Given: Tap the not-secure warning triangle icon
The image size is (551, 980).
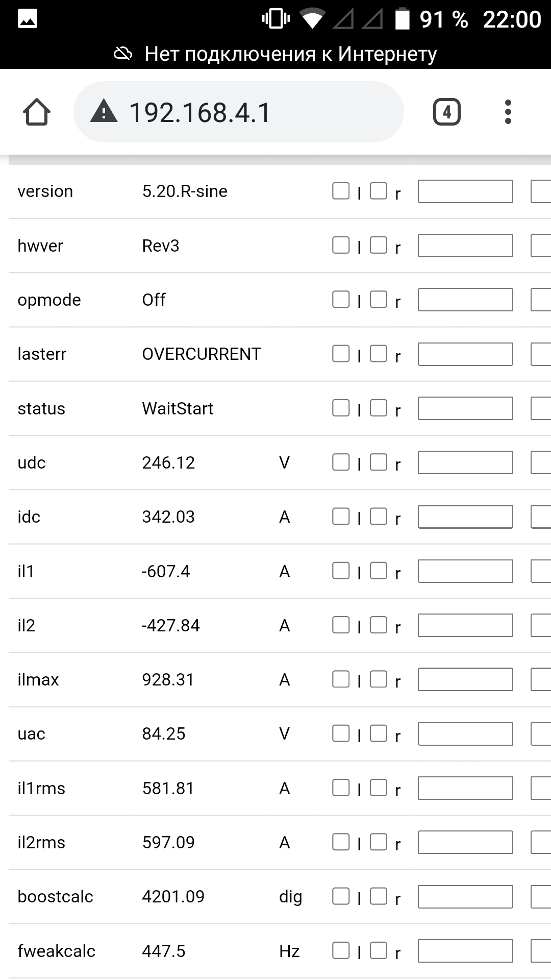Looking at the screenshot, I should tap(104, 112).
